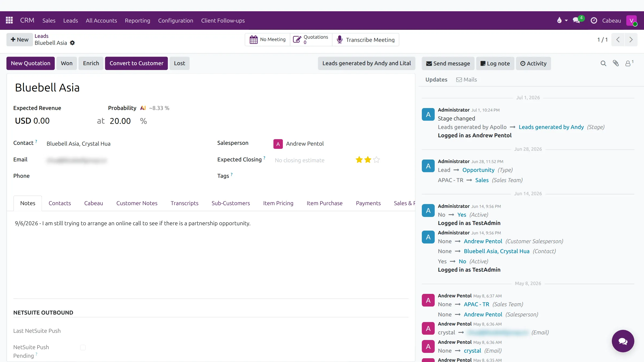Switch to the Transcripts tab
The image size is (644, 362).
(x=184, y=203)
